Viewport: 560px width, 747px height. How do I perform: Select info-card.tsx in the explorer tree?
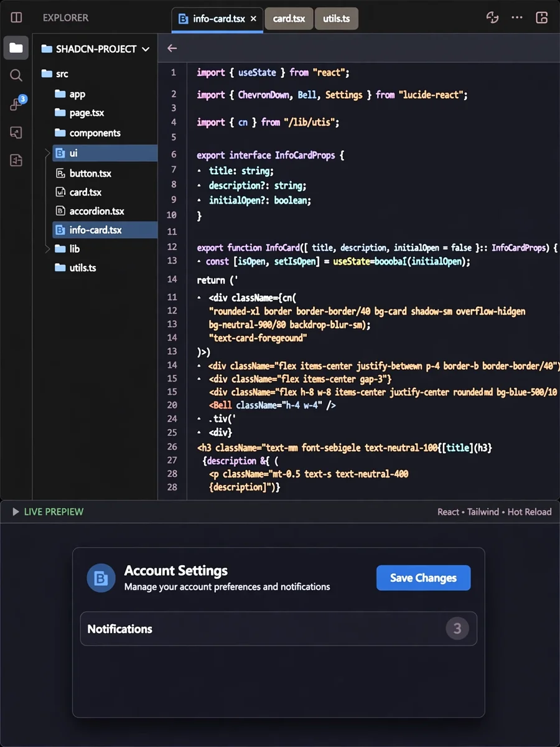coord(105,230)
